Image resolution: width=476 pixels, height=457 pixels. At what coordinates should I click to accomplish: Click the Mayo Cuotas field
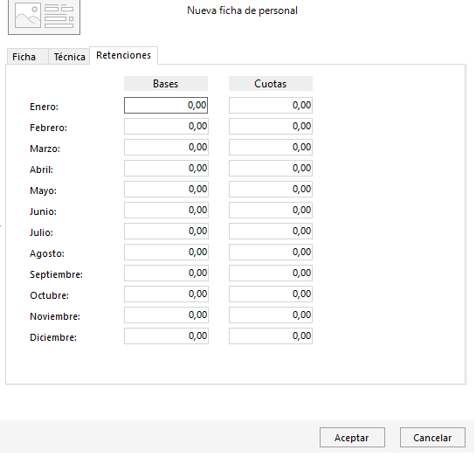(271, 189)
